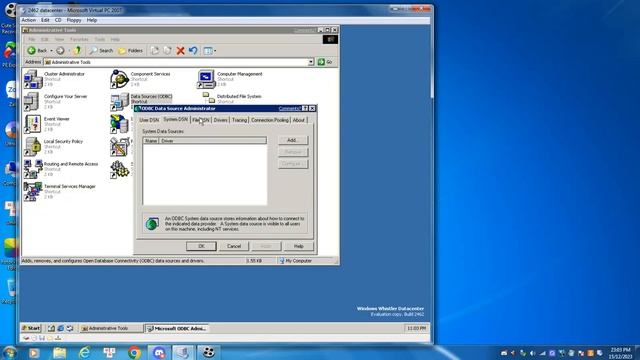Screen dimensions: 640x360
Task: Click the volume speaker tray icon
Action: tap(533, 353)
